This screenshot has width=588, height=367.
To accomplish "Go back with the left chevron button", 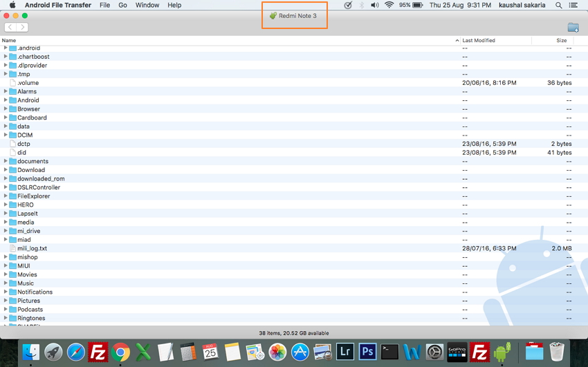I will click(x=10, y=27).
